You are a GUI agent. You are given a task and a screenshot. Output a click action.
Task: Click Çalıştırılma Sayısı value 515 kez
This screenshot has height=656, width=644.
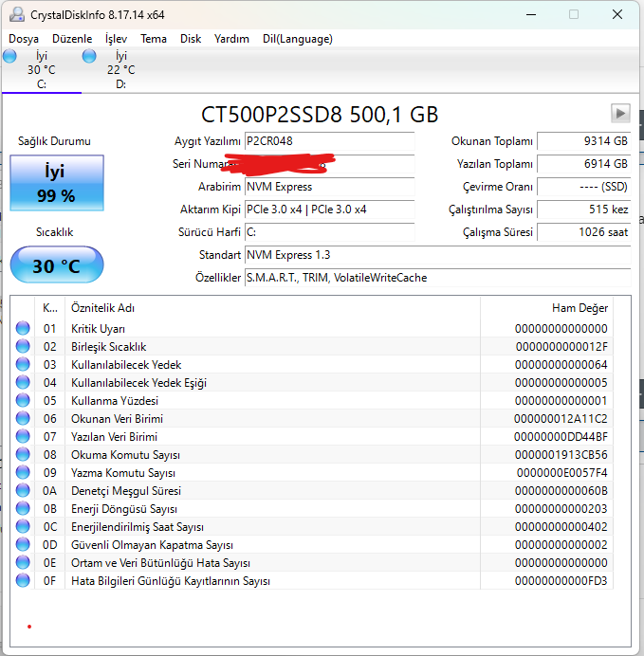coord(583,210)
